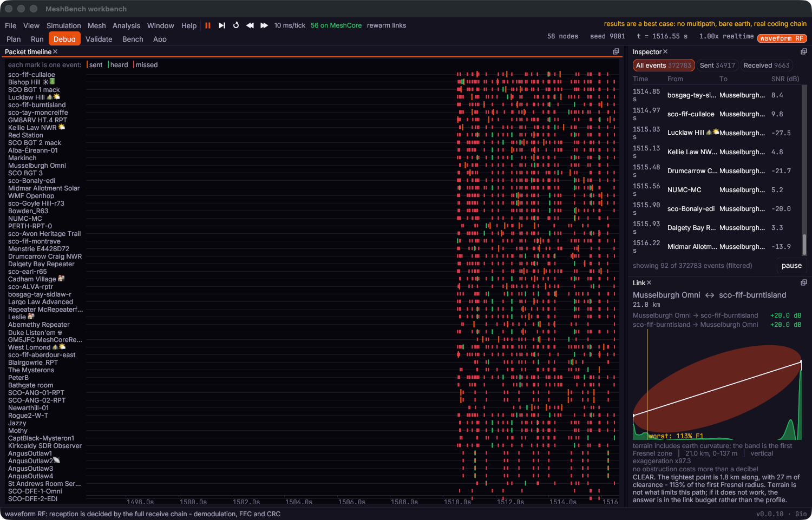Click the white line-of-sight path in terrain profile
The image size is (812, 520).
coord(717,389)
